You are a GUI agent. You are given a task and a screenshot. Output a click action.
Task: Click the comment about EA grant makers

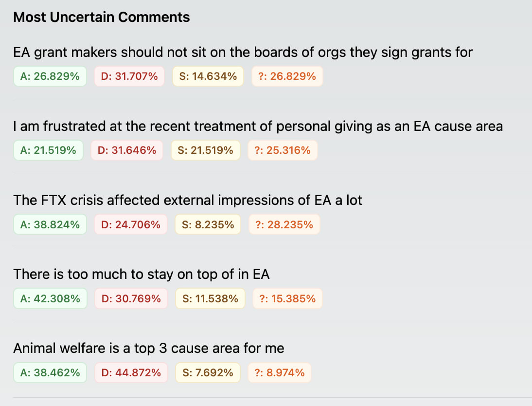(243, 52)
